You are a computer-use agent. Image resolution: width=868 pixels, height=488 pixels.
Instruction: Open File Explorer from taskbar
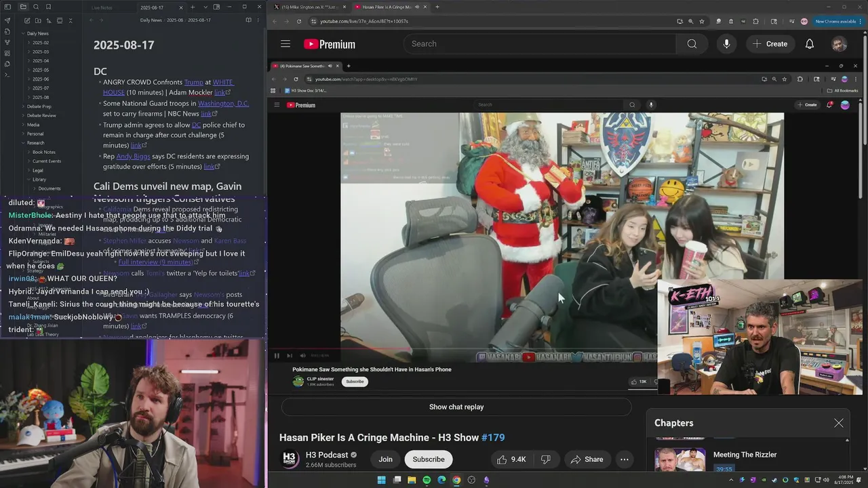pyautogui.click(x=412, y=480)
